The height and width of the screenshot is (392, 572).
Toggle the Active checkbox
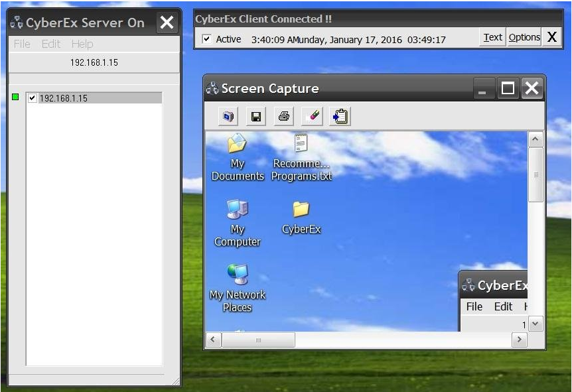(x=207, y=39)
